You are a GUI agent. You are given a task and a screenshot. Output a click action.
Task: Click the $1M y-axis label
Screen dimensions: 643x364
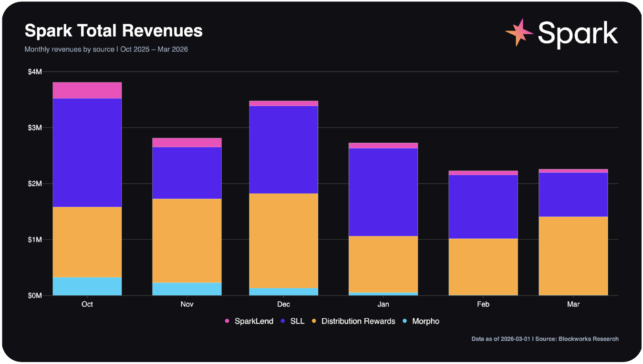click(x=35, y=240)
